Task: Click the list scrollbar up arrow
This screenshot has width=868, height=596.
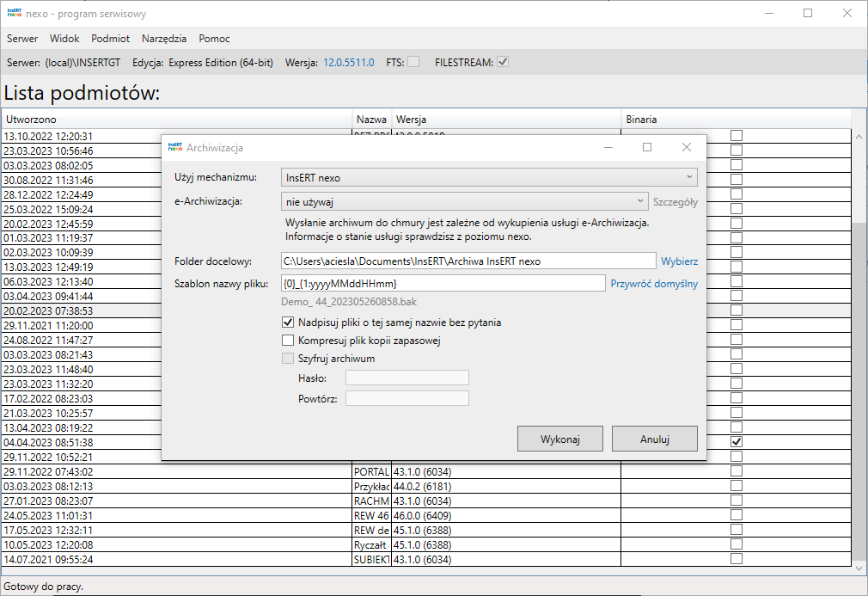Action: click(x=859, y=137)
